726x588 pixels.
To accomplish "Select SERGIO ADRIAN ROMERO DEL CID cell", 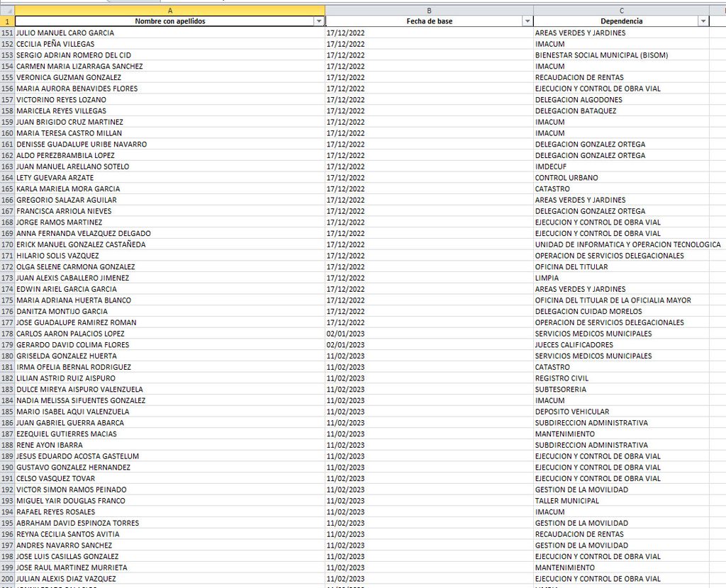I will coord(170,55).
